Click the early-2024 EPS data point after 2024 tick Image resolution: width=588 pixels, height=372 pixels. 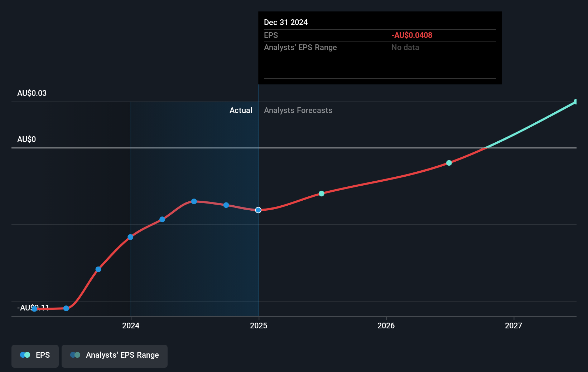162,219
